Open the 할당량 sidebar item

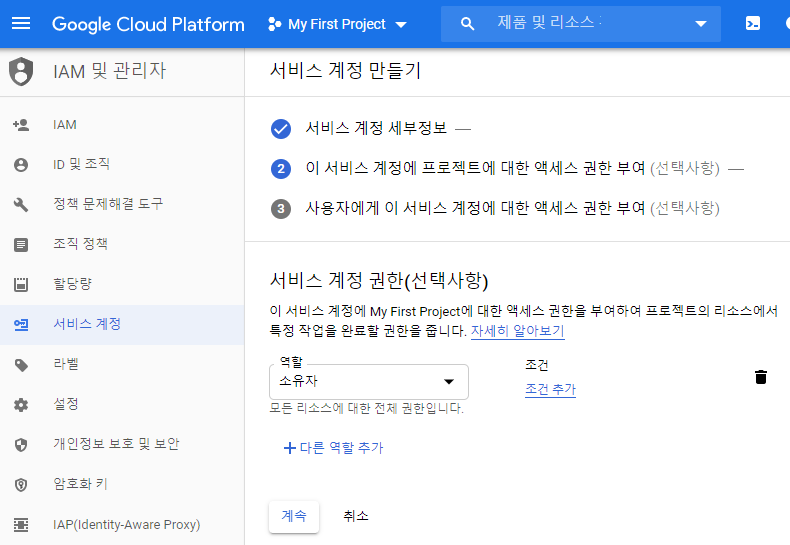tap(122, 285)
